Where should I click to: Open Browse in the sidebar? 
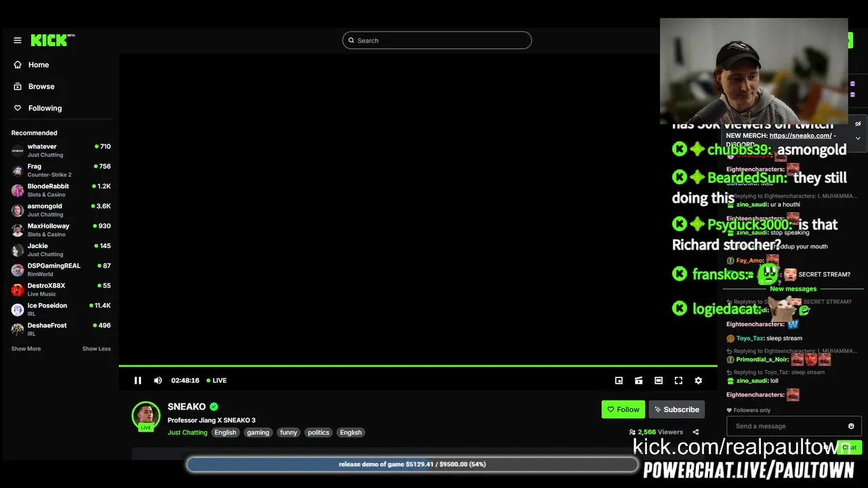(x=41, y=87)
